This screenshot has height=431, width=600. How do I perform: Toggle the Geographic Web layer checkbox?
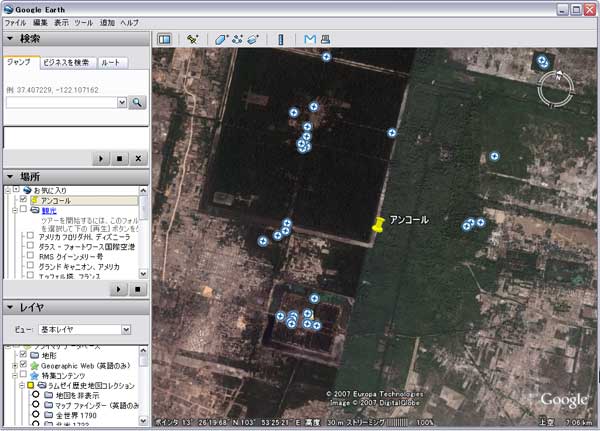[x=23, y=366]
